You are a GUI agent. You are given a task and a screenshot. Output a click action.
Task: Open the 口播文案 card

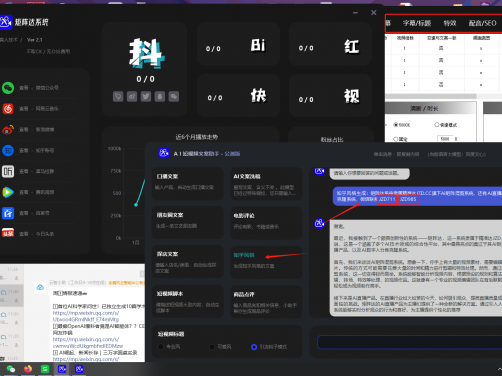[x=188, y=183]
